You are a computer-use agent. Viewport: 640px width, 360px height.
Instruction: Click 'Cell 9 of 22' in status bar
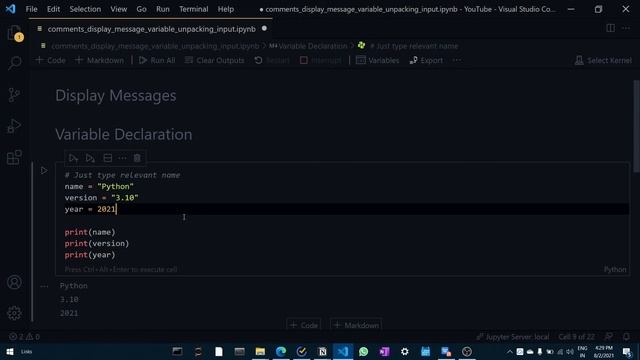pyautogui.click(x=576, y=337)
